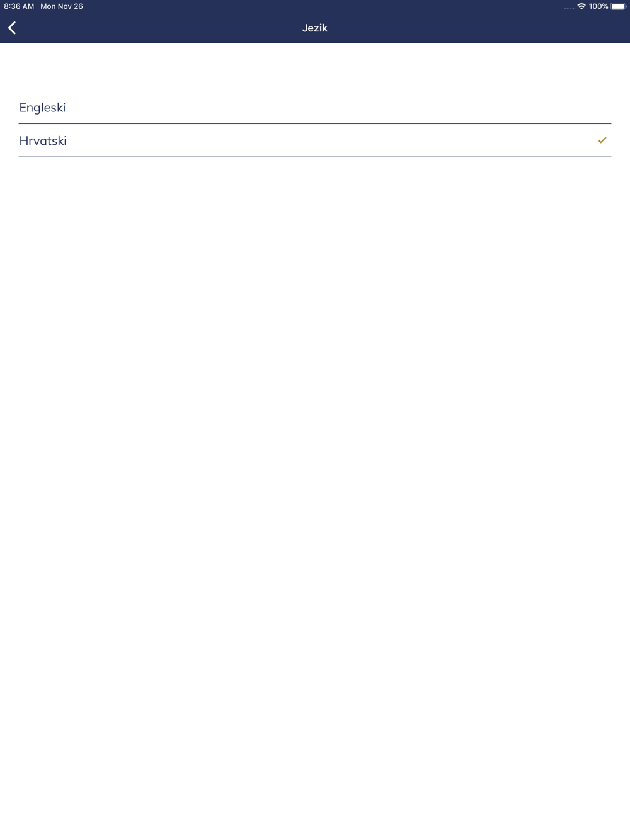Tap the 100% battery percentage text
The height and width of the screenshot is (840, 630).
[598, 6]
